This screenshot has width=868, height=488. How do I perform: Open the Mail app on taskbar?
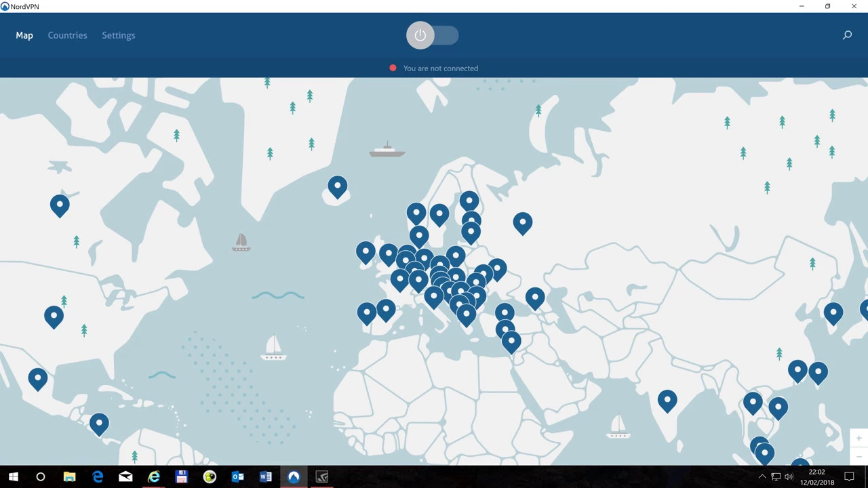pos(125,477)
